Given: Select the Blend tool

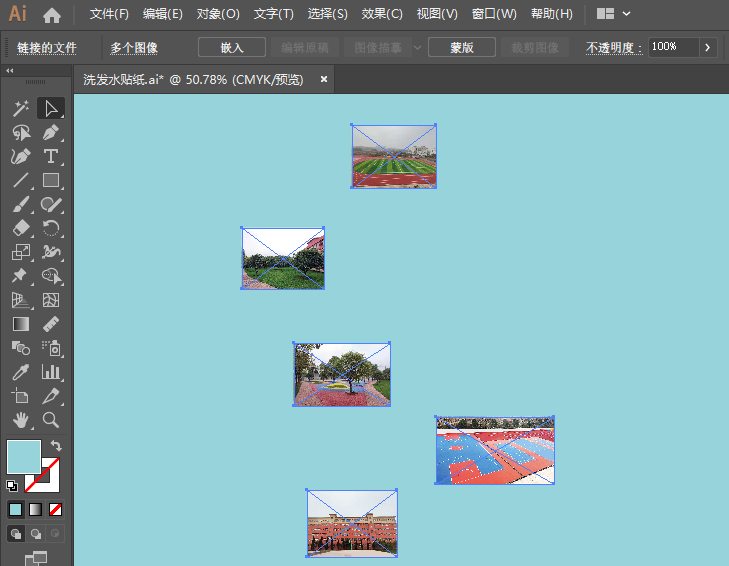Looking at the screenshot, I should (x=20, y=347).
